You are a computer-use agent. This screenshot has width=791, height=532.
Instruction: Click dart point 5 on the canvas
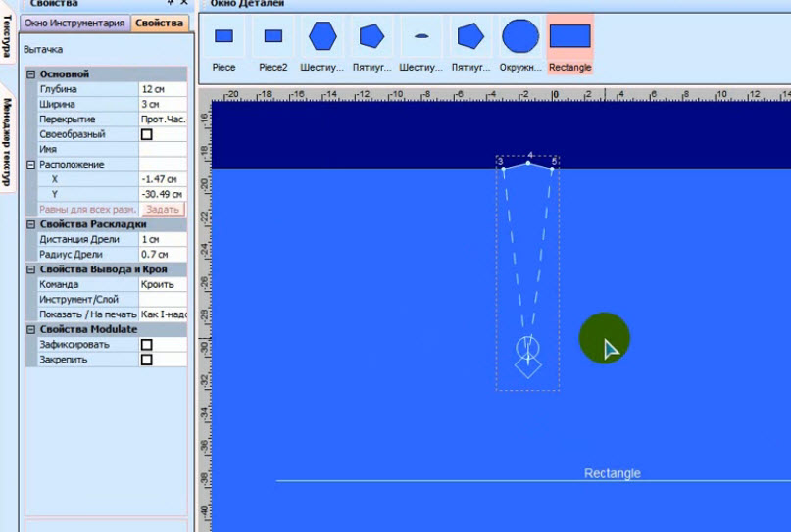(552, 169)
